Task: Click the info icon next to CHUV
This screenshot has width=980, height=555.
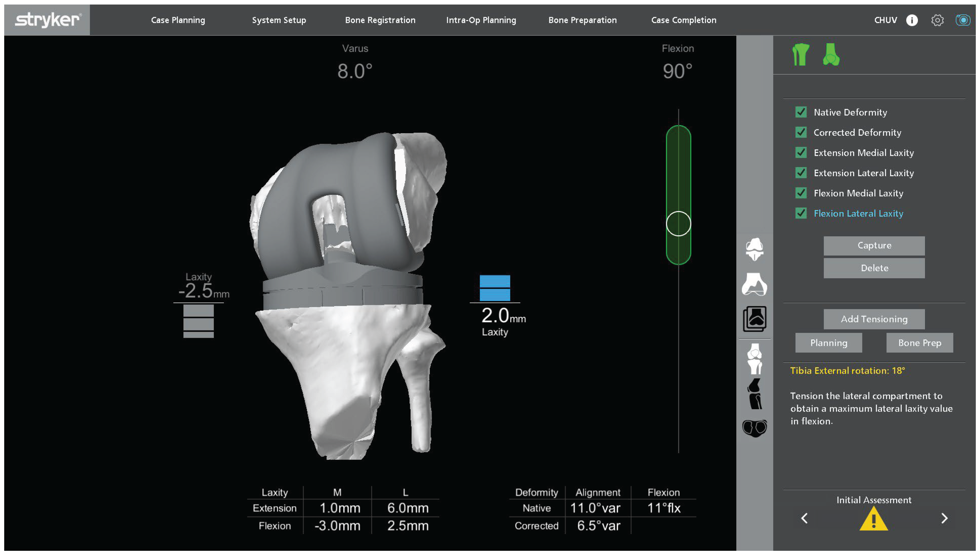Action: [x=911, y=20]
